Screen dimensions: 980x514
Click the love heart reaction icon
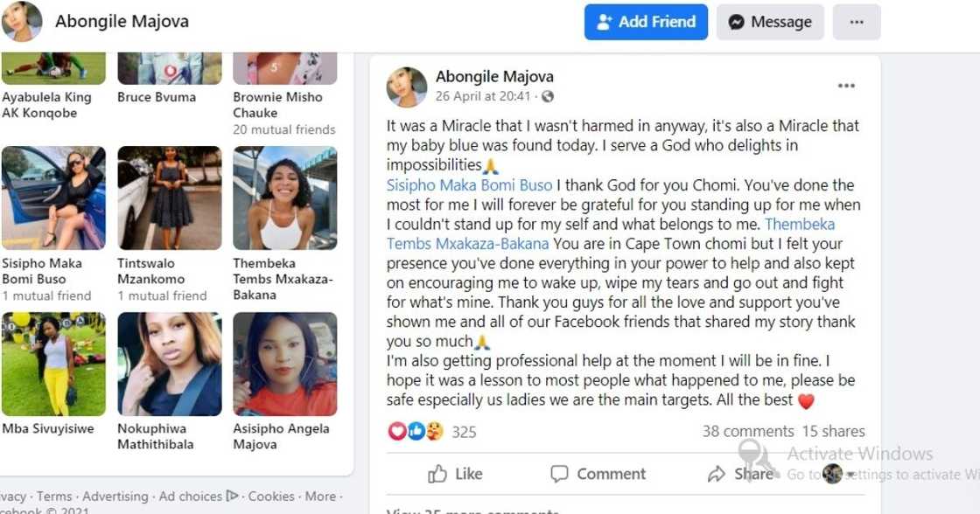tap(395, 431)
